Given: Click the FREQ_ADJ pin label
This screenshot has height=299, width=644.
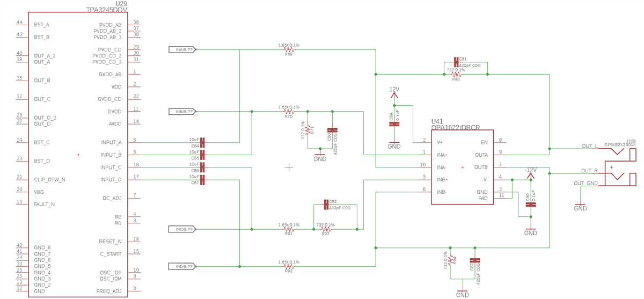Looking at the screenshot, I should coord(109,291).
